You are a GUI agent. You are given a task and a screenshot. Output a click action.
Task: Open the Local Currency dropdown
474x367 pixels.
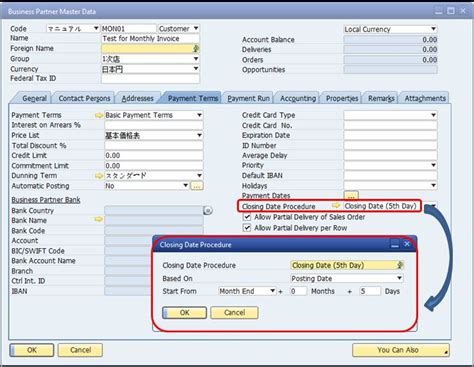click(433, 29)
